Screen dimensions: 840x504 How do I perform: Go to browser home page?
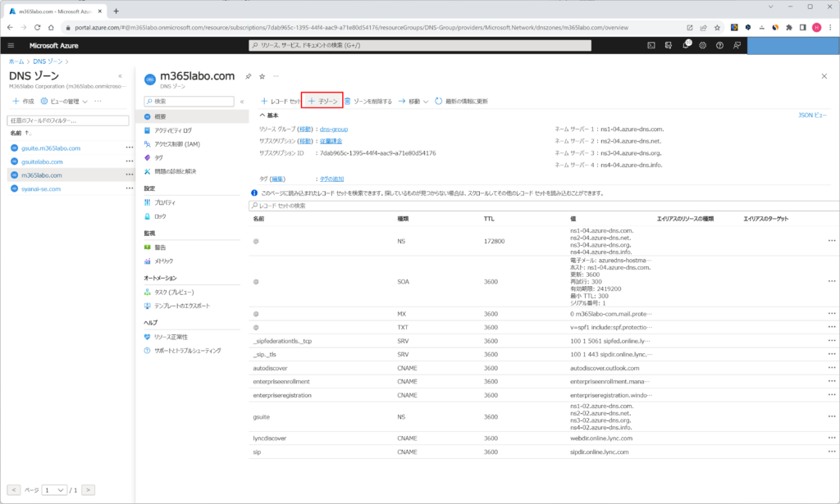pos(51,27)
